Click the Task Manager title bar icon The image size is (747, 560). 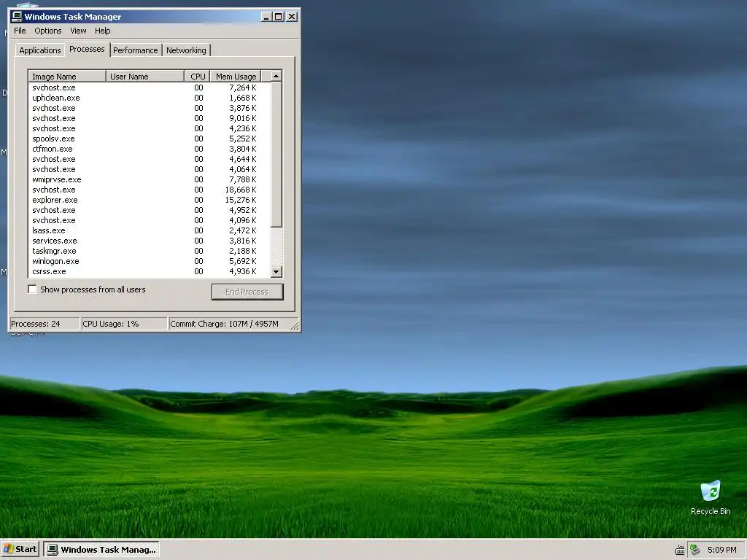(x=17, y=17)
